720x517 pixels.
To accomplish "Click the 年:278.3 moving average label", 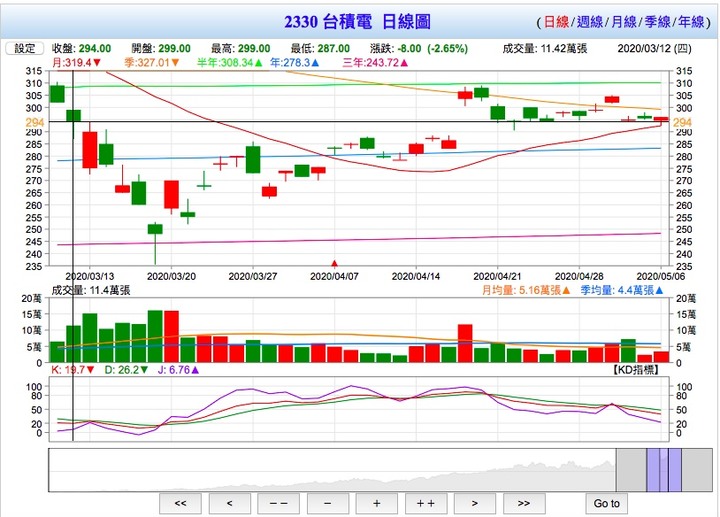I will pos(294,62).
